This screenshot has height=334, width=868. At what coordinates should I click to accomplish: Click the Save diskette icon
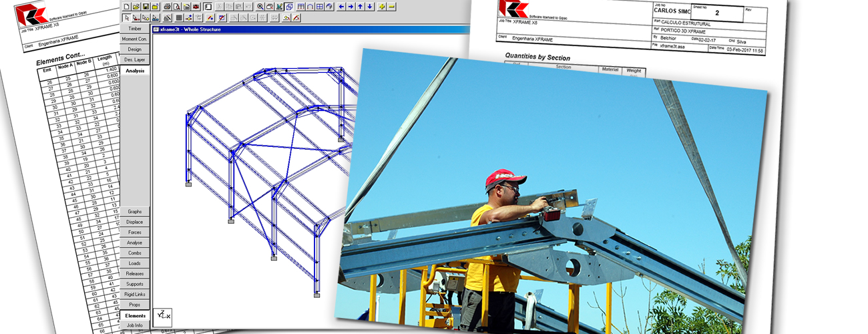[146, 7]
